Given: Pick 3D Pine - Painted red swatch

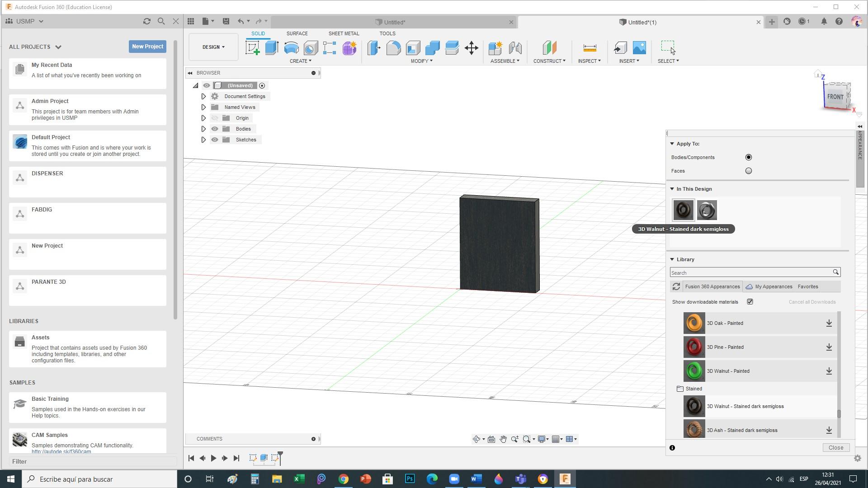Looking at the screenshot, I should click(694, 347).
